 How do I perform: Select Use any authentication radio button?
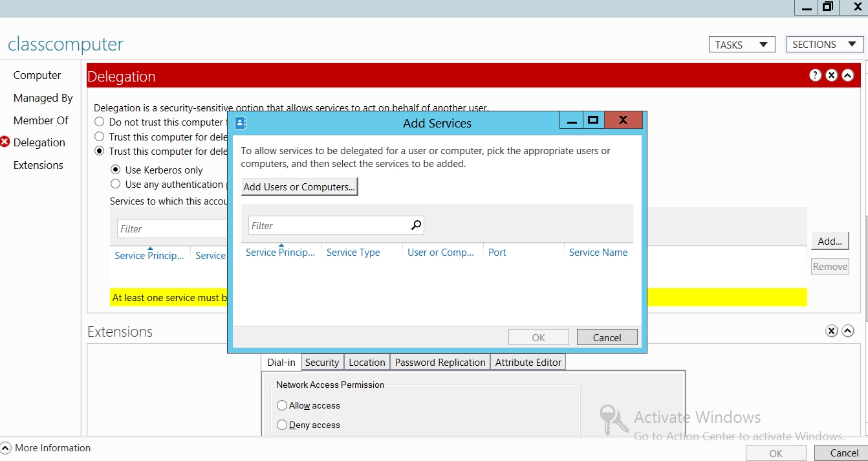pyautogui.click(x=116, y=185)
